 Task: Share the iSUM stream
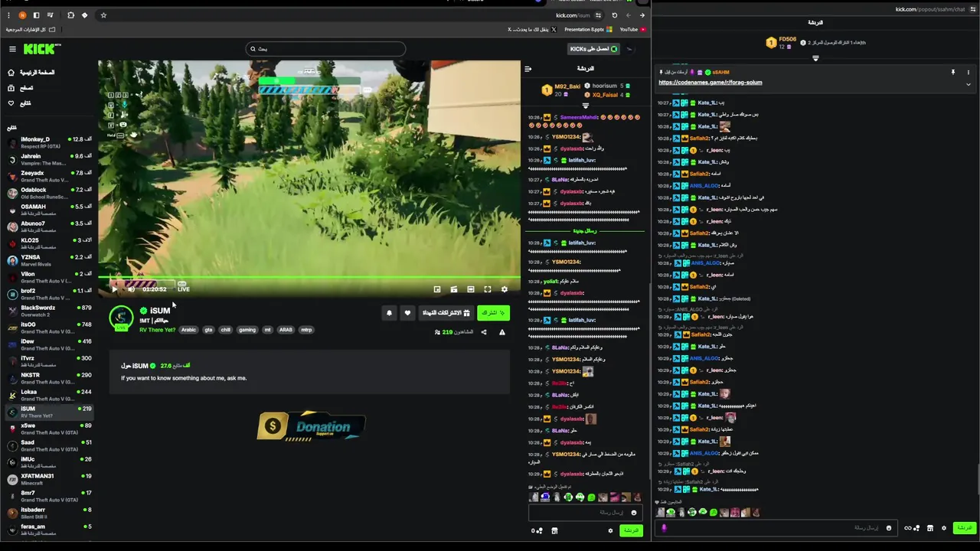pos(483,332)
